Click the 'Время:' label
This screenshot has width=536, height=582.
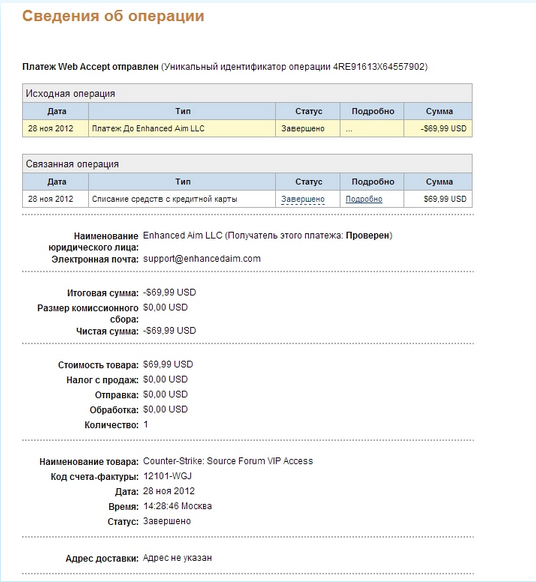pyautogui.click(x=124, y=507)
